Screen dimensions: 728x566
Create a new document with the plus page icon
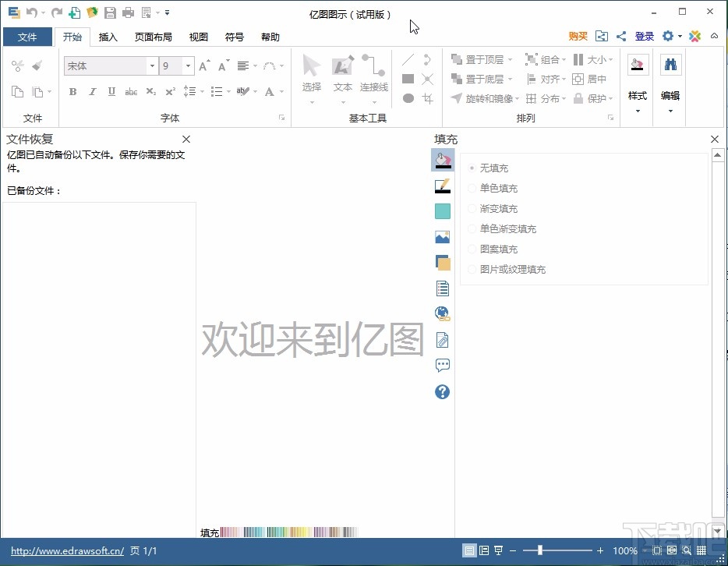pyautogui.click(x=74, y=12)
